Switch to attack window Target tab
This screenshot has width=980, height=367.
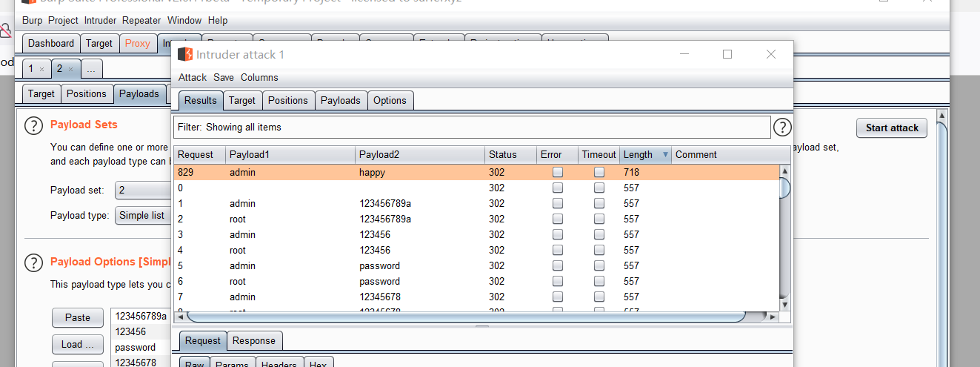[x=241, y=100]
